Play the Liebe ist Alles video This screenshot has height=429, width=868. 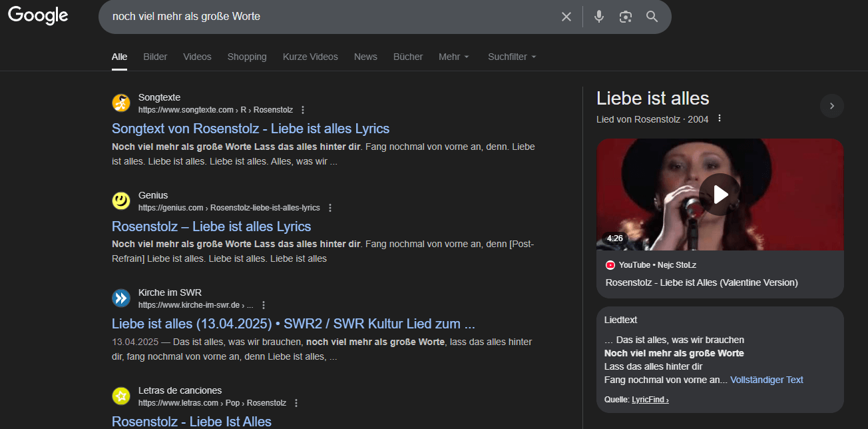pyautogui.click(x=720, y=195)
